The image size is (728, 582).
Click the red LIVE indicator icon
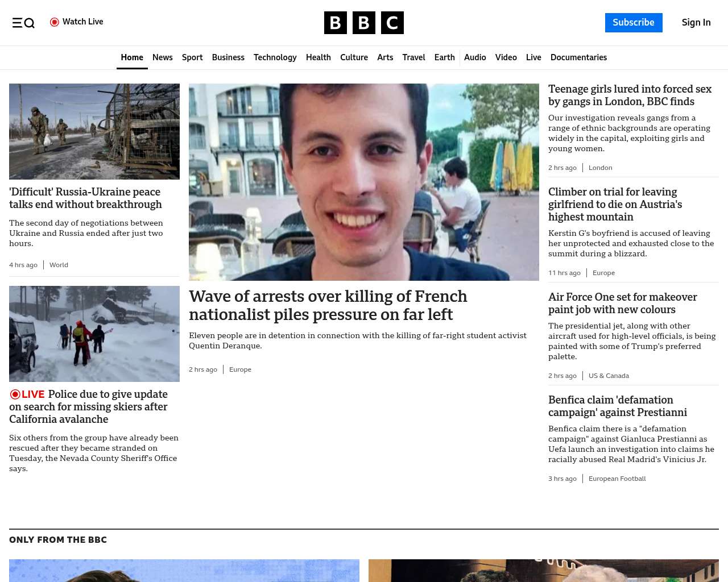pyautogui.click(x=15, y=394)
